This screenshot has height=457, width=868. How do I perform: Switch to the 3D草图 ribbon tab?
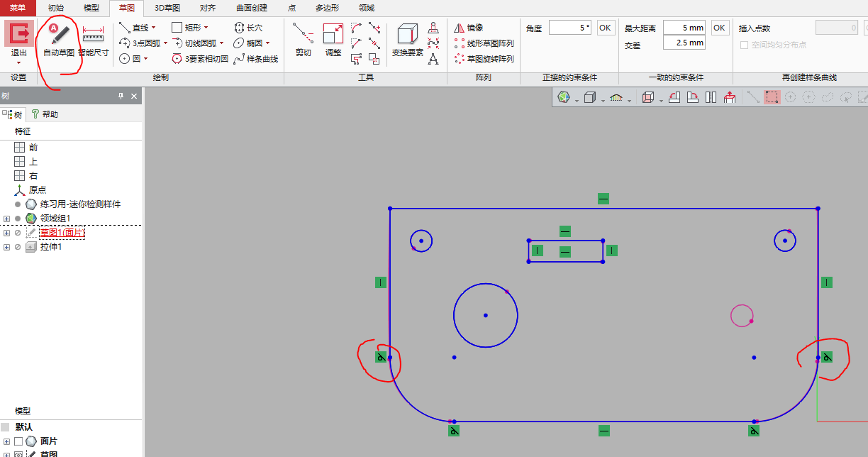point(167,8)
